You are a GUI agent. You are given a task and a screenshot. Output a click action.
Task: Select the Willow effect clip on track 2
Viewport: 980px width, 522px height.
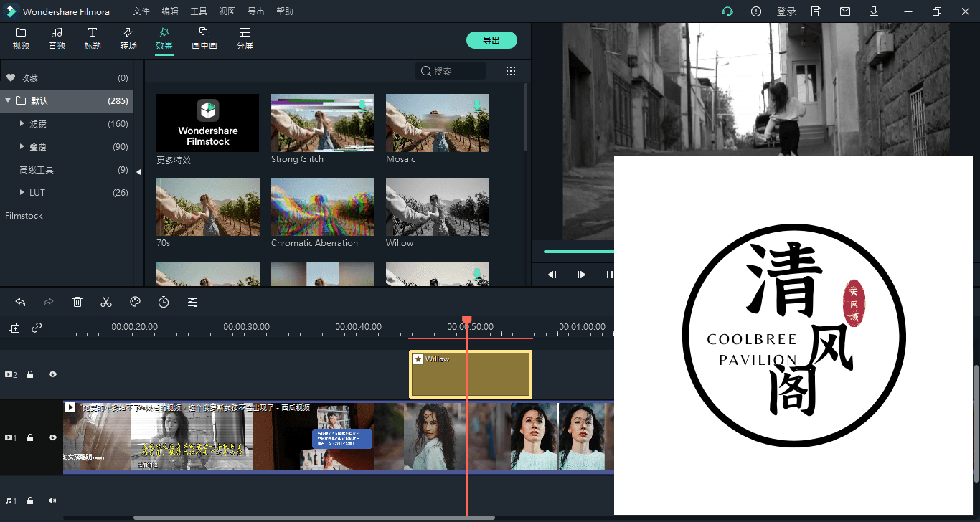click(471, 374)
